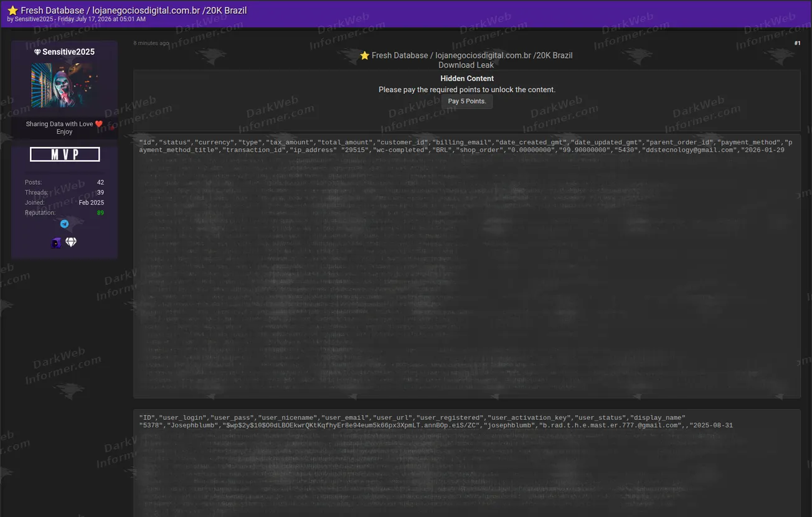The width and height of the screenshot is (812, 517).
Task: Click the posts count 42
Action: coord(100,182)
